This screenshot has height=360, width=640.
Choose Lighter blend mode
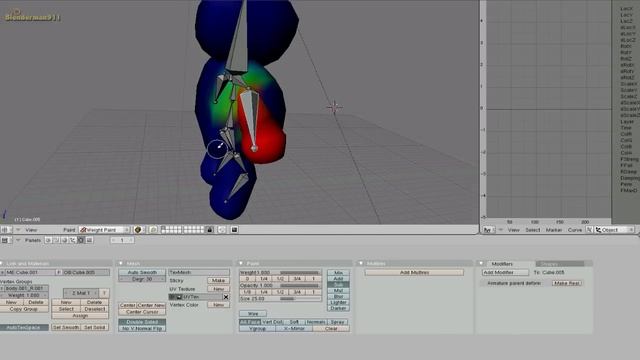tap(338, 302)
